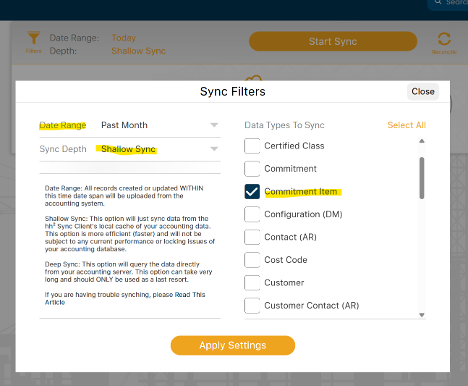Viewport: 468px width, 386px height.
Task: Click the scroll up arrow in data types list
Action: [422, 141]
